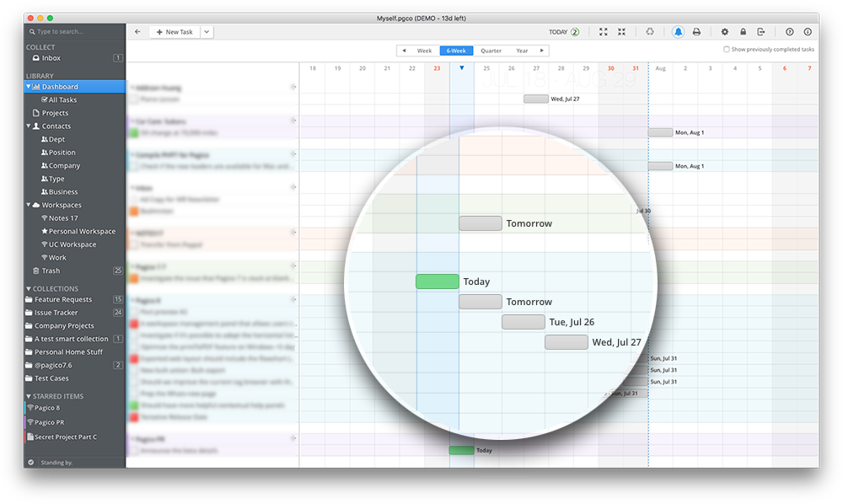Viewport: 843px width, 504px height.
Task: Toggle the blue notification bell
Action: 678,32
